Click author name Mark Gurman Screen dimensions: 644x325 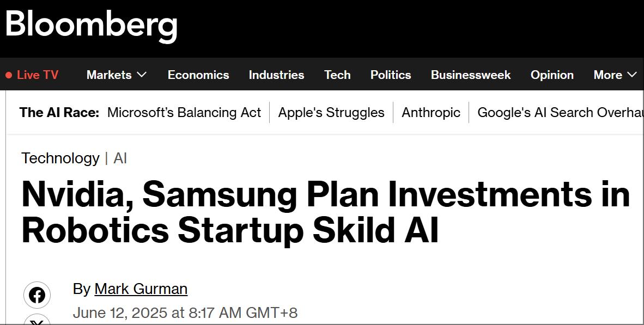pyautogui.click(x=141, y=289)
